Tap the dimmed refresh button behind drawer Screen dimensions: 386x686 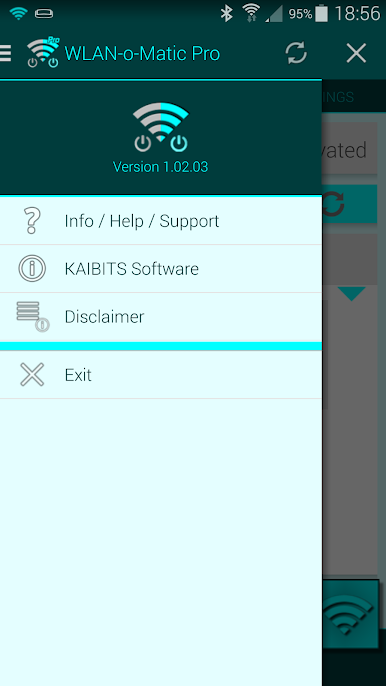pyautogui.click(x=349, y=204)
